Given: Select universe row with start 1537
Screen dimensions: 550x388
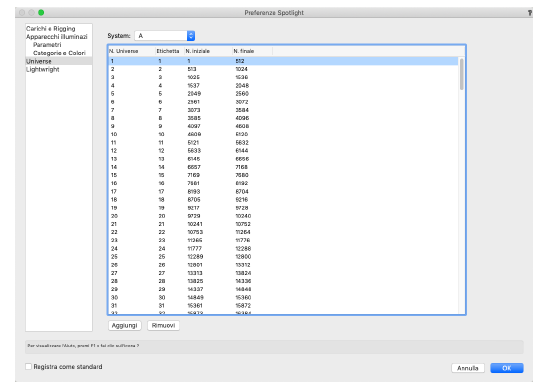Looking at the screenshot, I should (283, 86).
